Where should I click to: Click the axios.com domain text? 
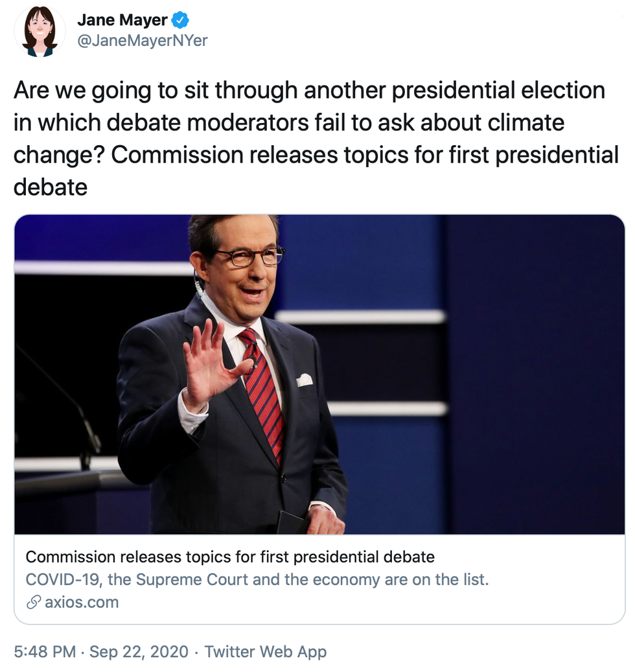[82, 602]
